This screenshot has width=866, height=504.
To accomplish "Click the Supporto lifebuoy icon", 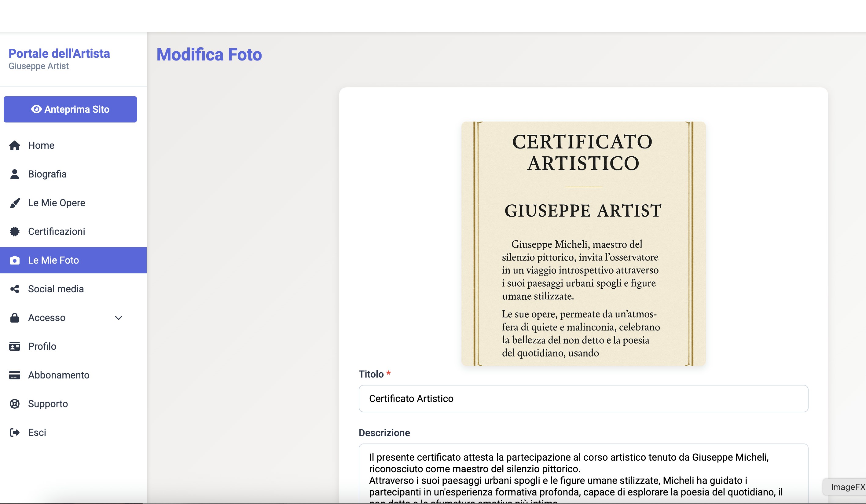I will pyautogui.click(x=14, y=404).
